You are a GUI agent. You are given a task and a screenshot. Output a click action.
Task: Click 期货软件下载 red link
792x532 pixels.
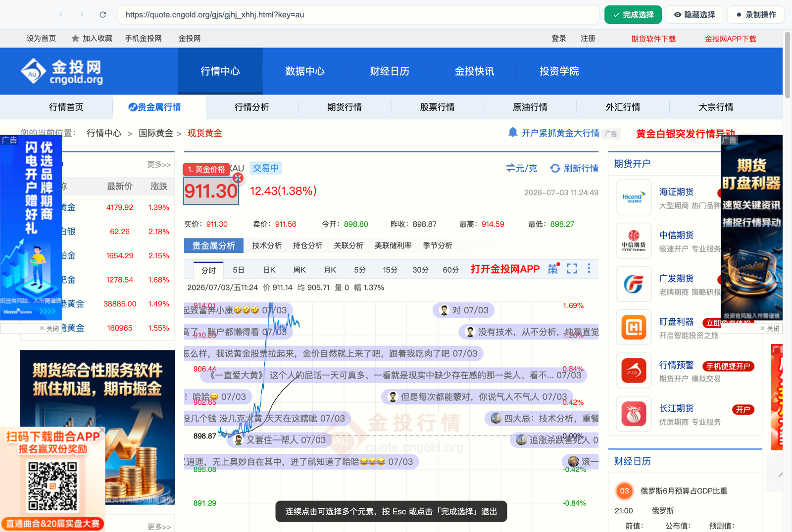point(653,39)
